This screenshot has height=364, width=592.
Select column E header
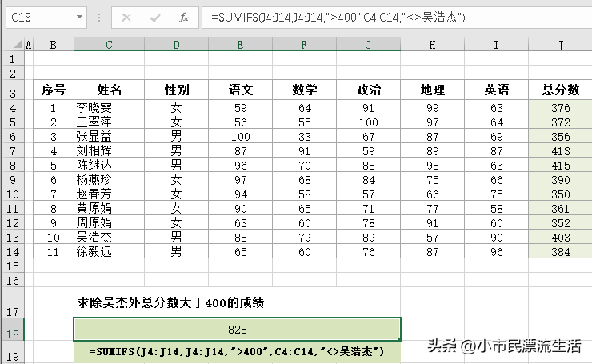pos(240,45)
